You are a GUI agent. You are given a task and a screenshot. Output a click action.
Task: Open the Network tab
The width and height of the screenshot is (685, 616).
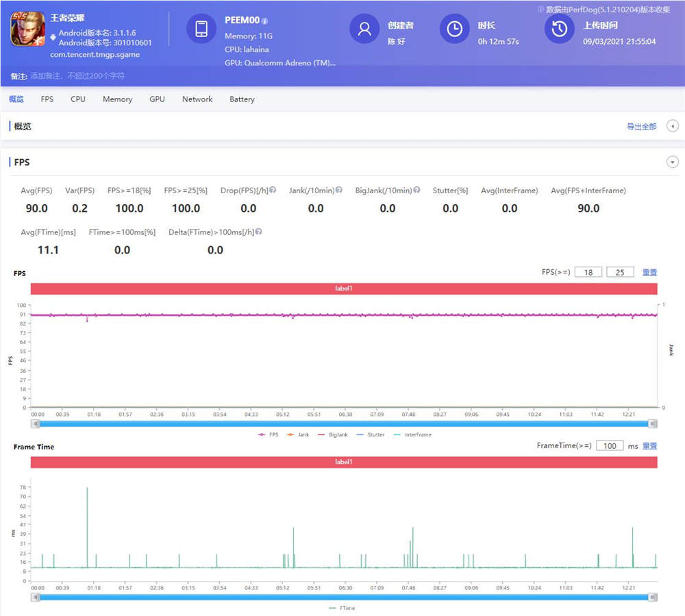pos(197,99)
